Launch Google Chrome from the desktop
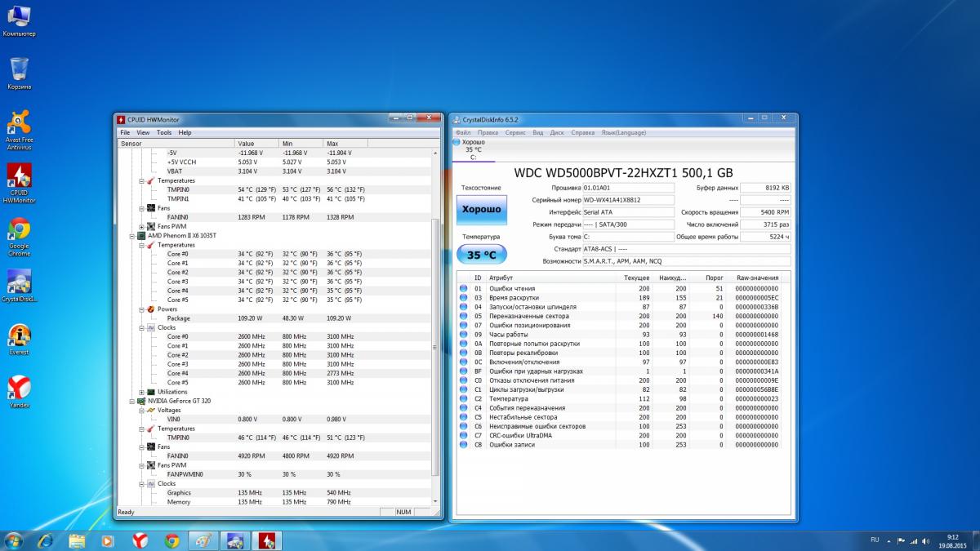 pos(19,238)
